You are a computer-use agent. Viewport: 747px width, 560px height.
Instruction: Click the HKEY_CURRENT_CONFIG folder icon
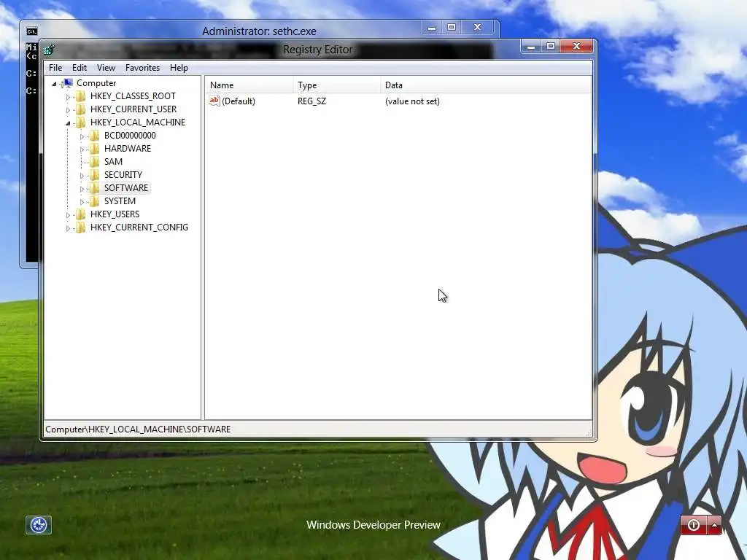pos(81,227)
